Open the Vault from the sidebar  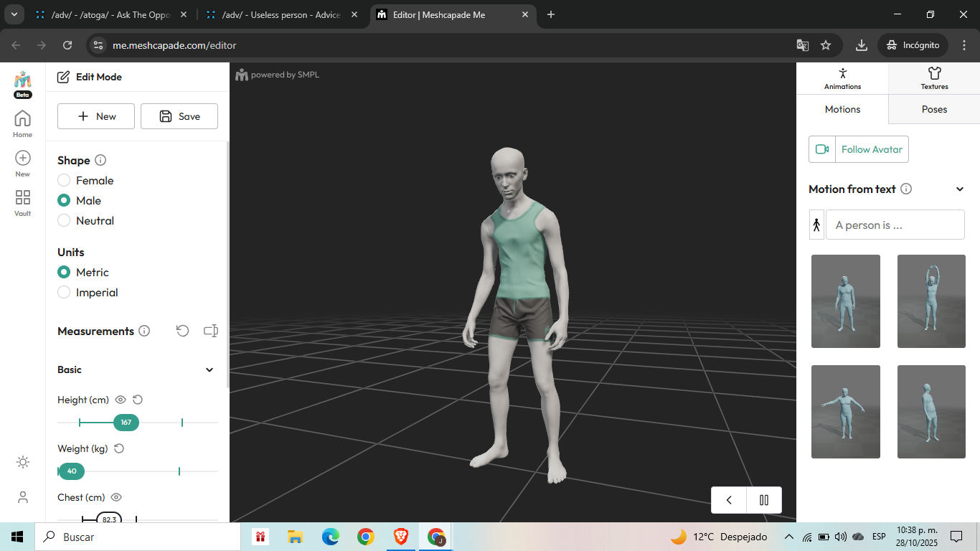pos(23,203)
